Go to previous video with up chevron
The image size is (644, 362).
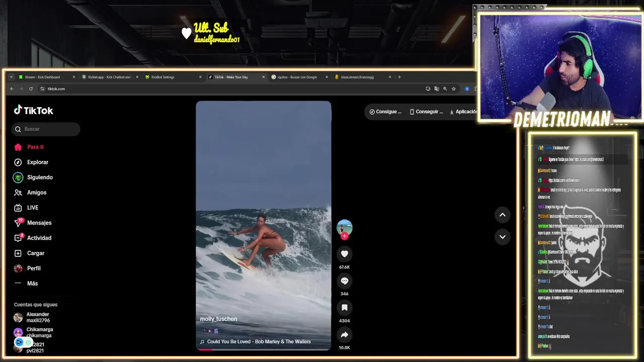(x=502, y=215)
